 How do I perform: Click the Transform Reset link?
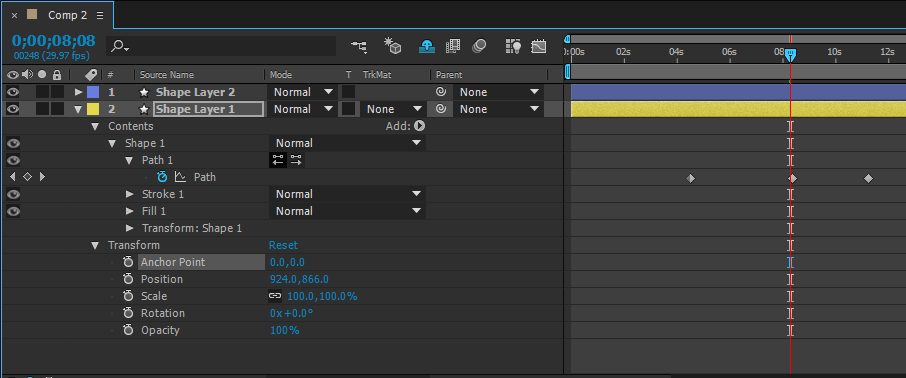[283, 245]
